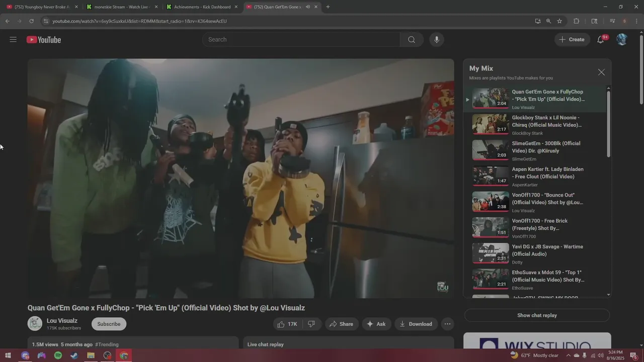
Task: Go to the YouTube home logo
Action: [x=44, y=40]
